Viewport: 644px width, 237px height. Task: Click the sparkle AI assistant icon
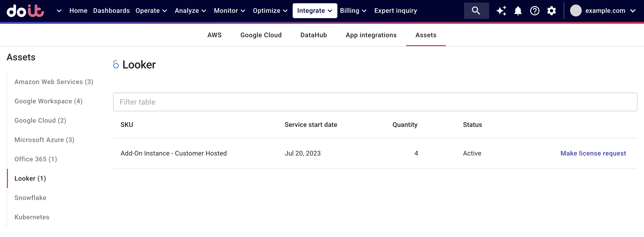[x=501, y=11]
